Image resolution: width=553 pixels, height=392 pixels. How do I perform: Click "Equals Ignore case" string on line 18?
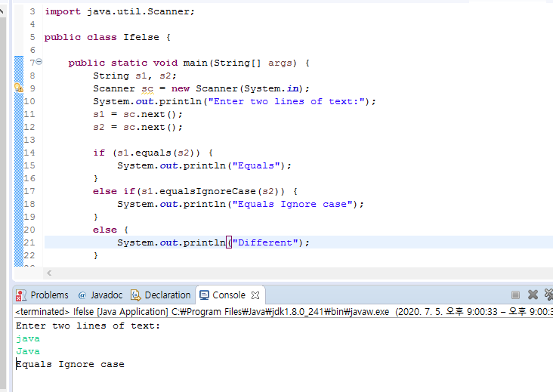(x=292, y=204)
